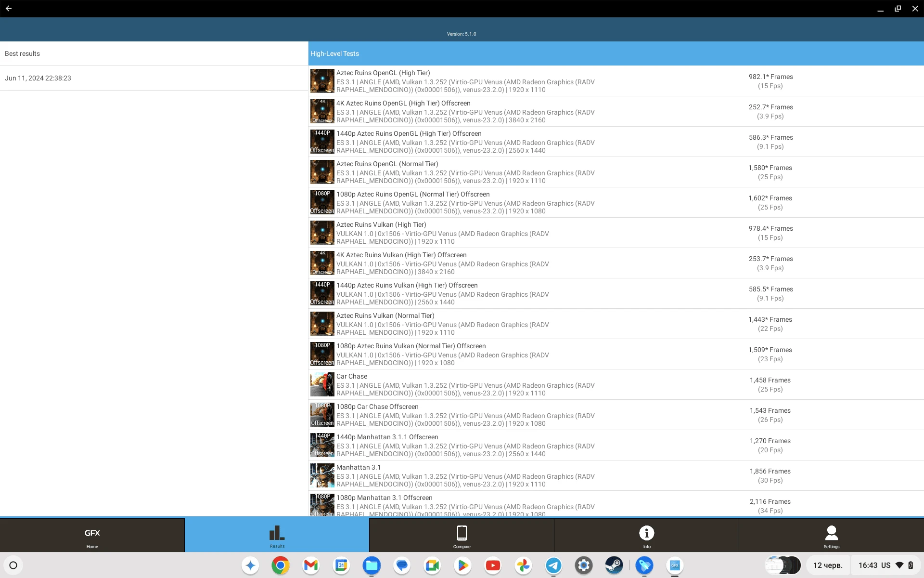Click 1440p Manhattan 3.1.1 Offscreen thumbnail
Screen dimensions: 924x578
(322, 445)
